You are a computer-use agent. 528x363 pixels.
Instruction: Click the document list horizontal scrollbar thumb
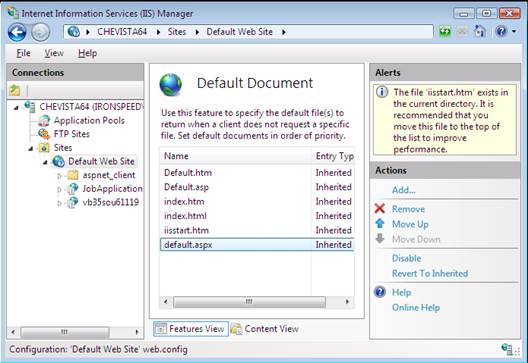tap(249, 302)
